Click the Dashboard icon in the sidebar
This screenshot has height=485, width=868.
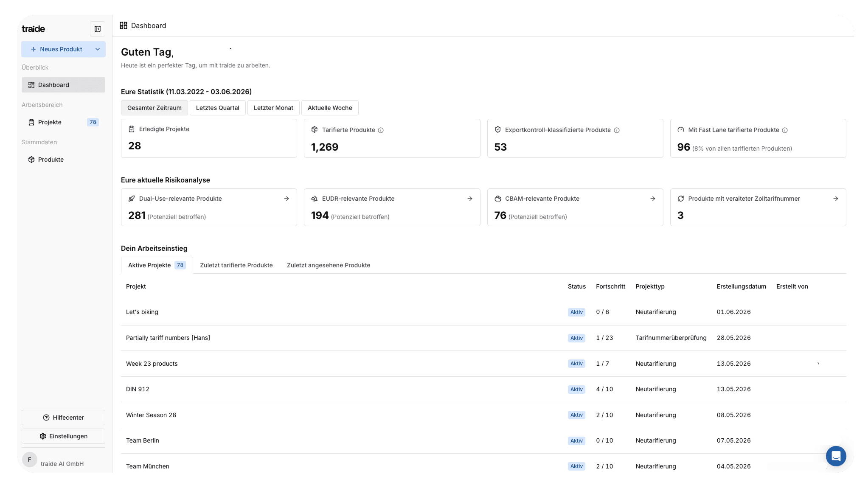coord(31,85)
